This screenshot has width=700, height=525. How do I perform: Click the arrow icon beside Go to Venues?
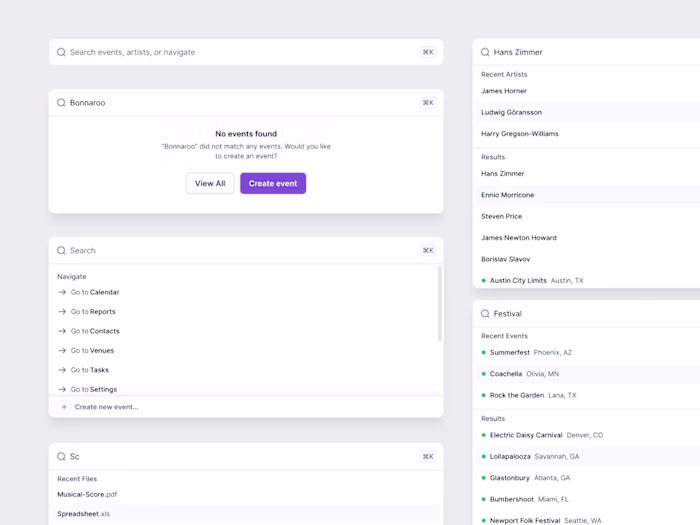click(x=62, y=350)
